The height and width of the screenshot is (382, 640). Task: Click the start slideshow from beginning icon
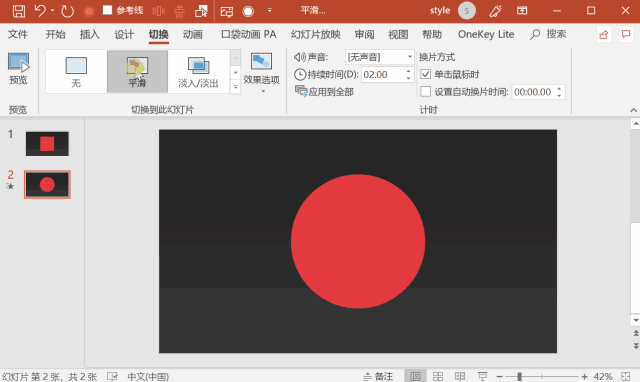227,11
